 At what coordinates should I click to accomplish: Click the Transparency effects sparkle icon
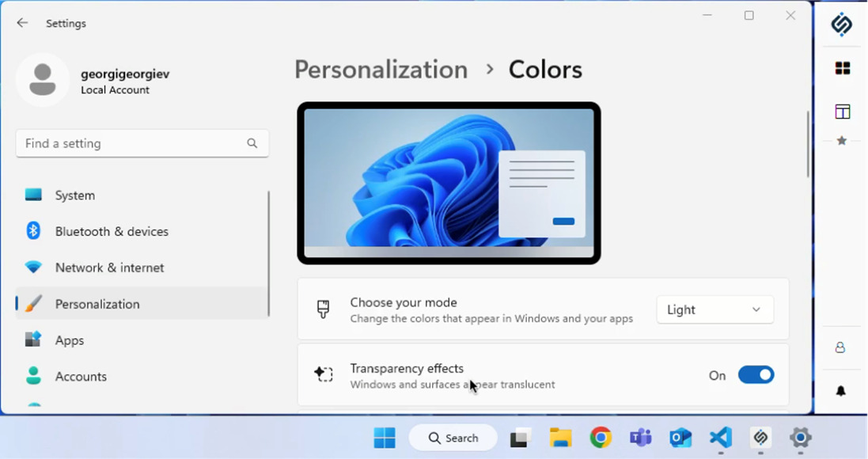point(324,374)
